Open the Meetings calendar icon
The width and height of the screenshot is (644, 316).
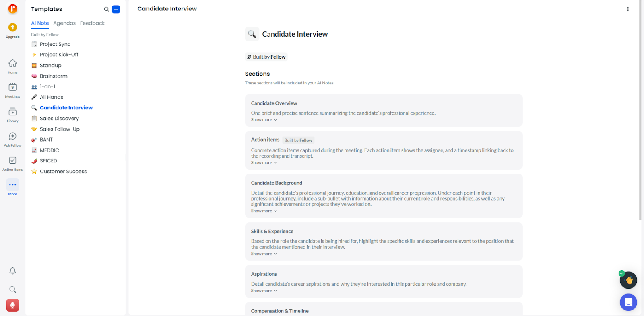(x=12, y=88)
